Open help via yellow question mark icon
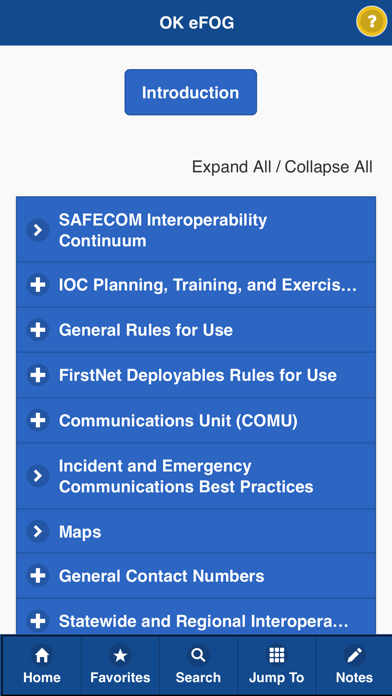The image size is (392, 696). (x=372, y=21)
